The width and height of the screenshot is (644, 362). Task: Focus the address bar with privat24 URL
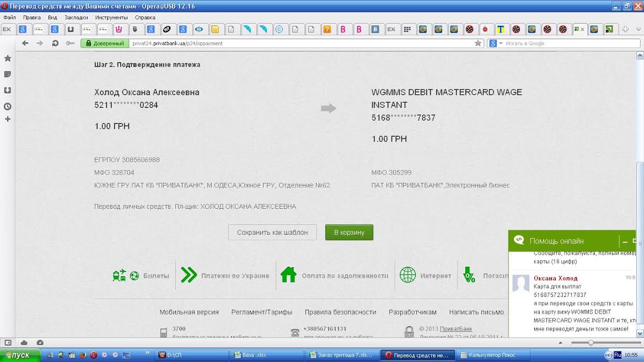coord(302,43)
